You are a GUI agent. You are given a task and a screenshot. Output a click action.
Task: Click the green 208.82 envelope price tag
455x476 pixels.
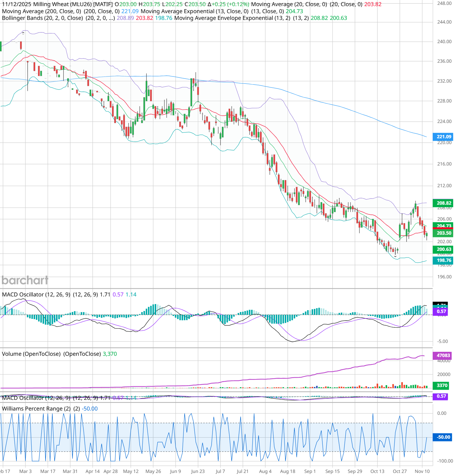coord(443,203)
